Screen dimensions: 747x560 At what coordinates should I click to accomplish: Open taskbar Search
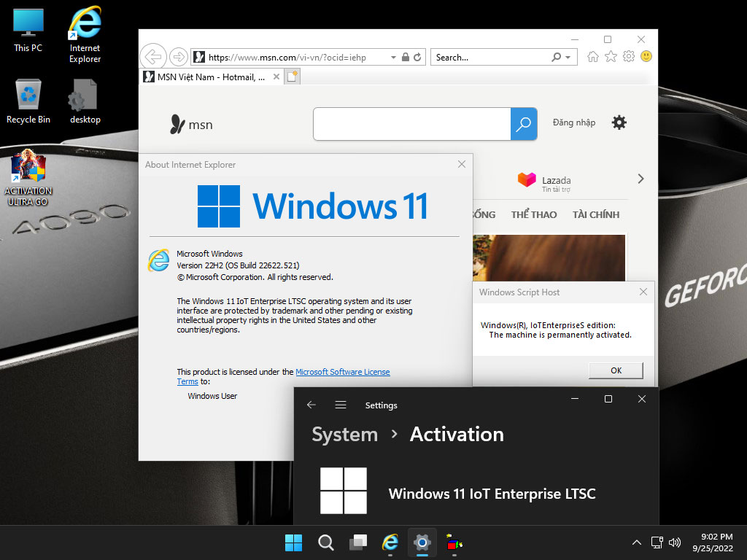[326, 542]
